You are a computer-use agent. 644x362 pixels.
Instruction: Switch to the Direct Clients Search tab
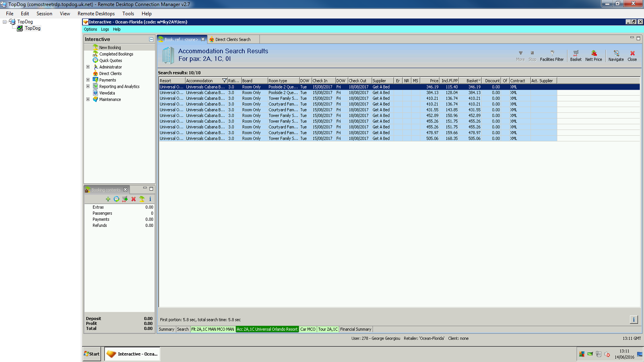(233, 39)
